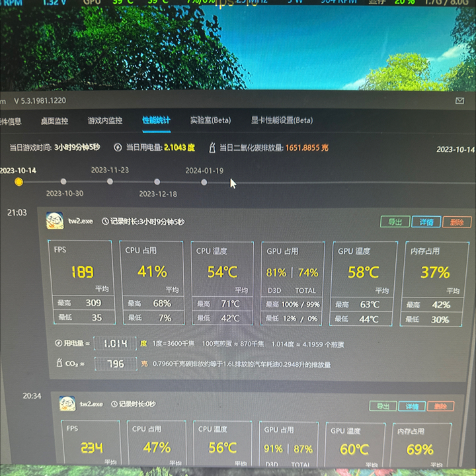The height and width of the screenshot is (476, 476).
Task: Click CPU 温度 最高 71℃ value
Action: 231,303
